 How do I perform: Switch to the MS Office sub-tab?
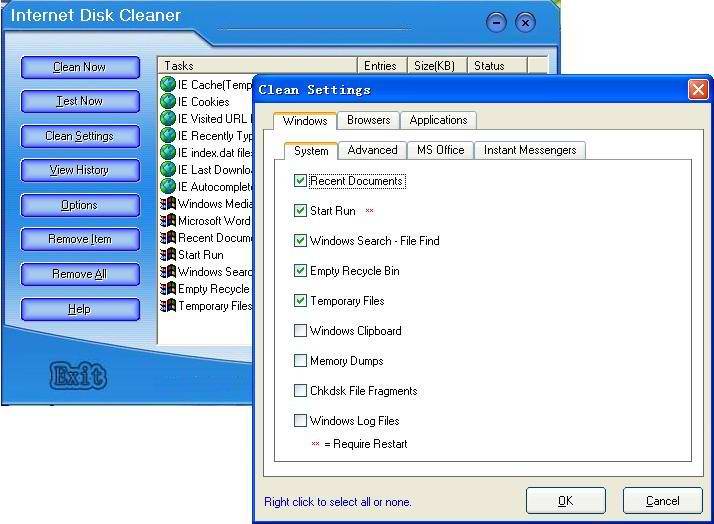[440, 150]
